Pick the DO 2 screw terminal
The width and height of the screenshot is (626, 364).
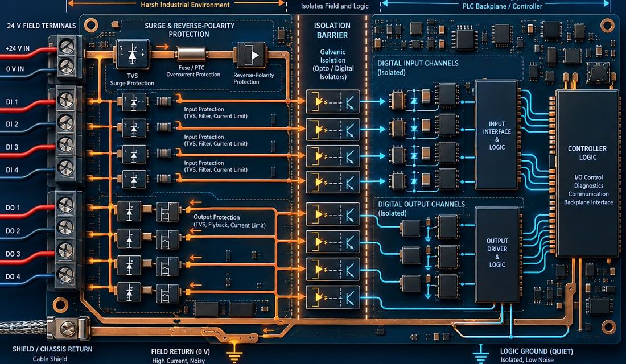pyautogui.click(x=65, y=228)
